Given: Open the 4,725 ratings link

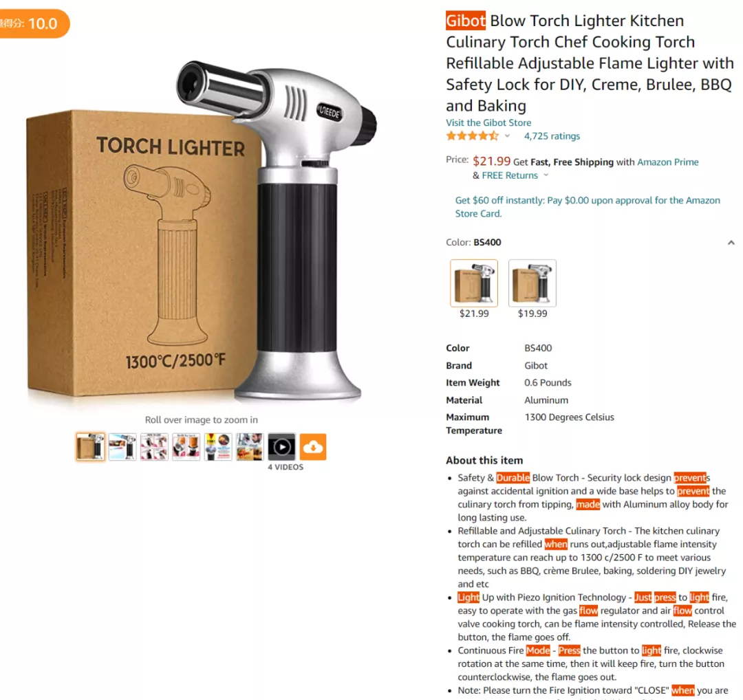Looking at the screenshot, I should 552,136.
